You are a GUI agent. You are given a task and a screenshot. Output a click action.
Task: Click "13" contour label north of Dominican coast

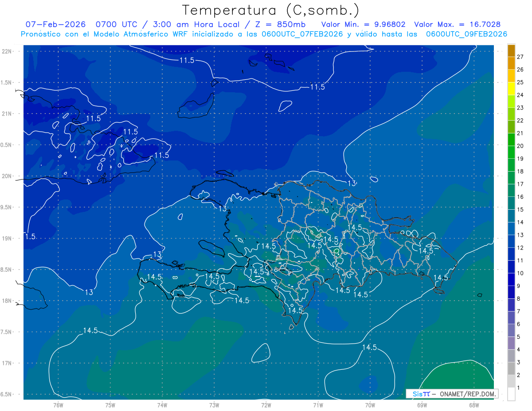(x=352, y=183)
